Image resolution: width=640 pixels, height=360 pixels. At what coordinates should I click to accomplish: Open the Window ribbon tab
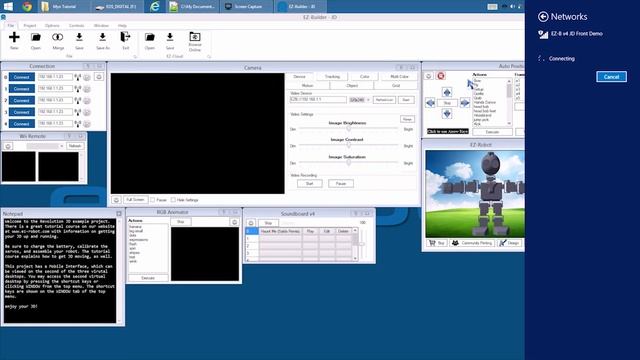(101, 25)
